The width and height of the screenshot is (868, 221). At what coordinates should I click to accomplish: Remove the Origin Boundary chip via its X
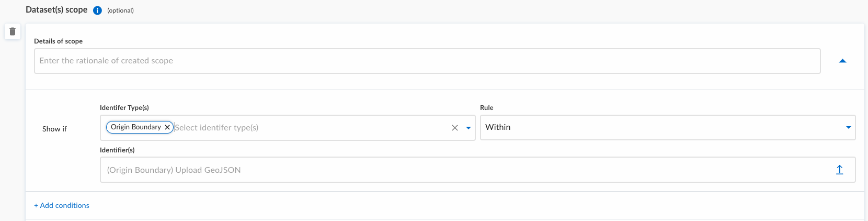point(167,127)
